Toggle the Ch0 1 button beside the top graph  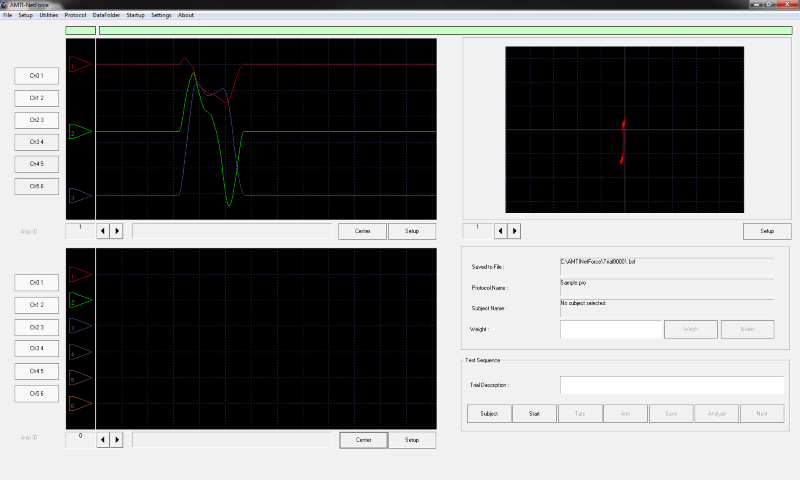[x=36, y=76]
